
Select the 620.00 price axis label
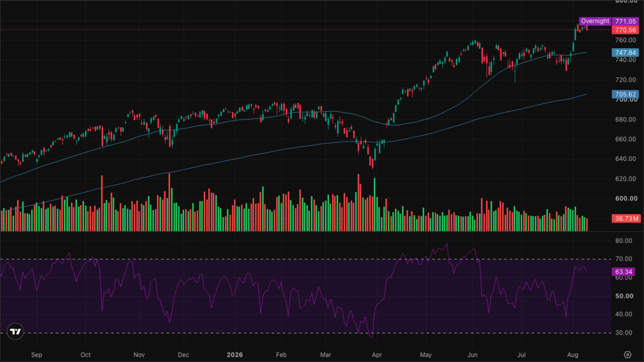625,179
